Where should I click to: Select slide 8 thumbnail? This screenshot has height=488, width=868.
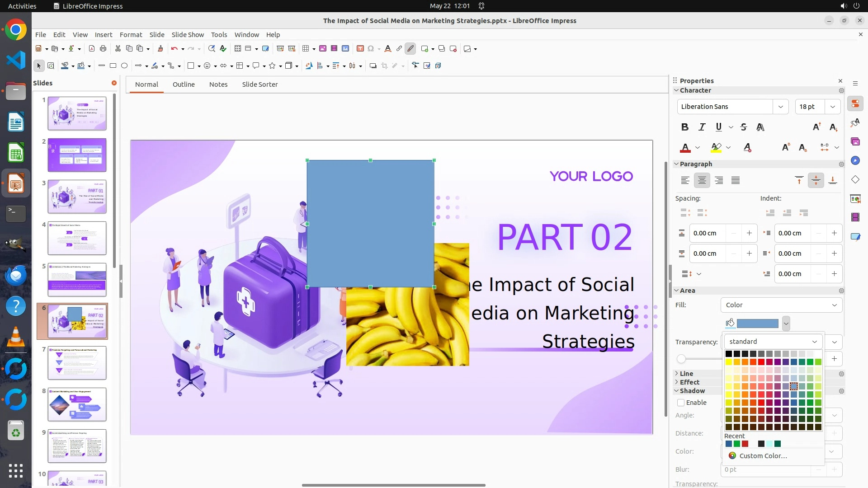point(77,404)
